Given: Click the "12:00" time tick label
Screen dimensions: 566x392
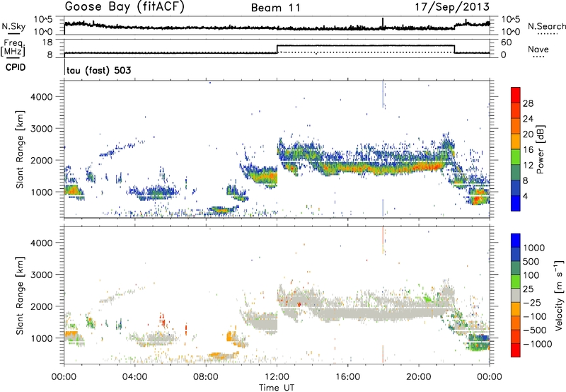Looking at the screenshot, I should tap(277, 377).
